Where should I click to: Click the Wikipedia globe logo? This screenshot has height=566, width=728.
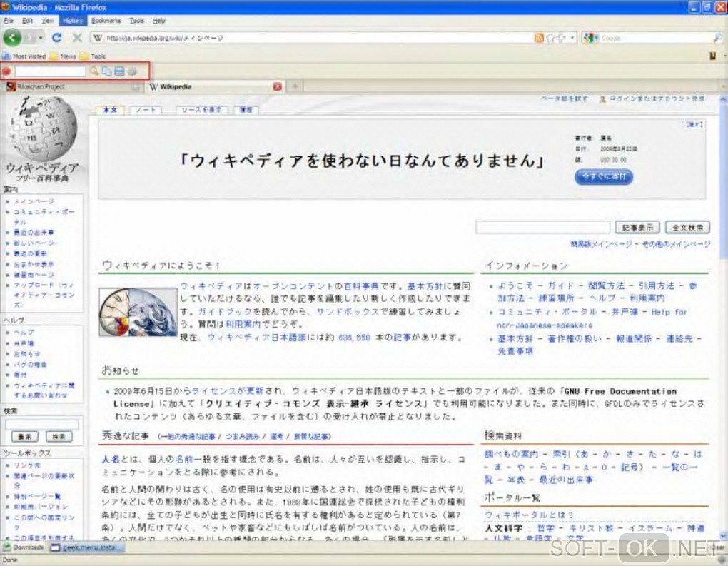pyautogui.click(x=42, y=129)
